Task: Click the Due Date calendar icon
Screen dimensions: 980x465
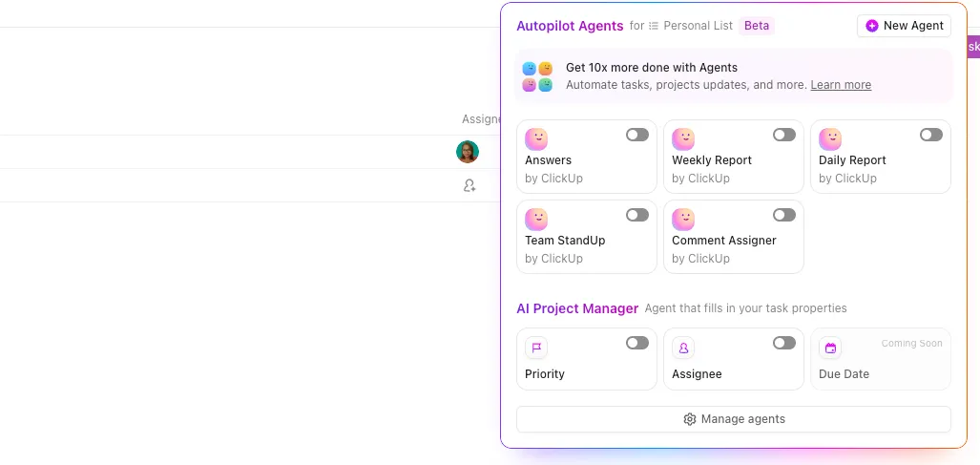Action: (830, 349)
